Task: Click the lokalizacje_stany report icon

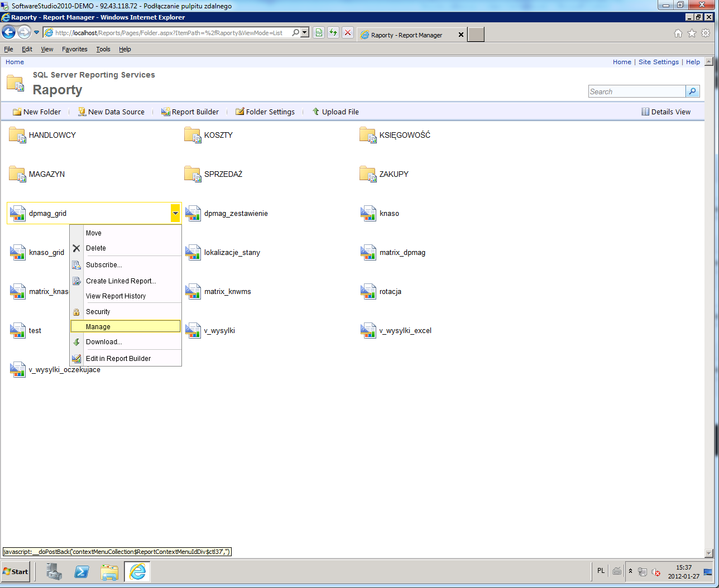Action: 193,253
